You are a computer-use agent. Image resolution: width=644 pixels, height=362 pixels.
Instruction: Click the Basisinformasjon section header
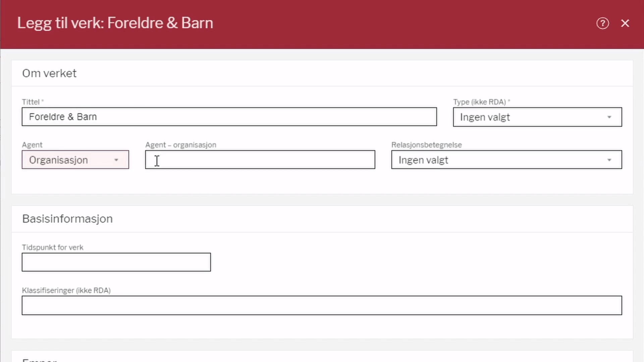[x=67, y=219]
